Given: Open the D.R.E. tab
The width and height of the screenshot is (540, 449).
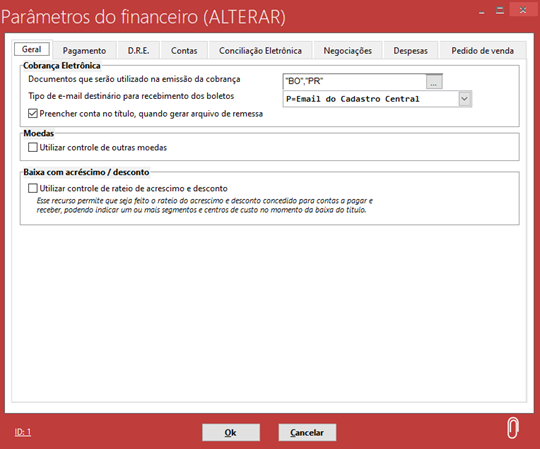Looking at the screenshot, I should (x=138, y=51).
